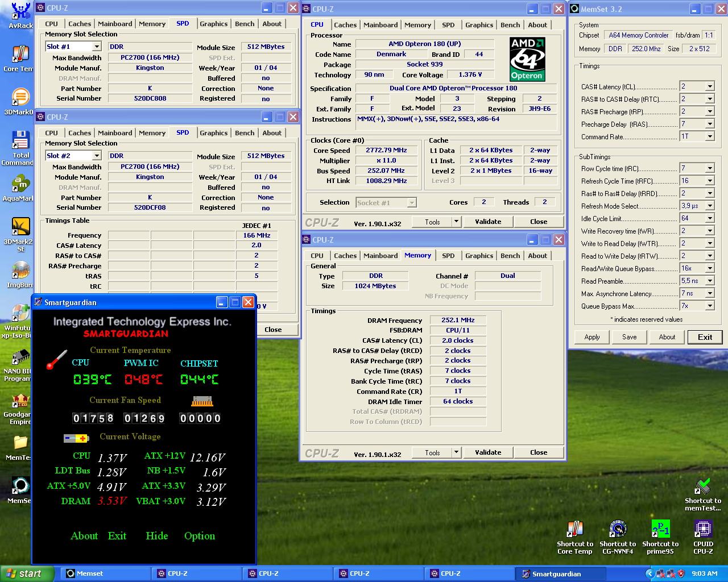This screenshot has height=582, width=728.
Task: Click the Part Number field for Slot #1
Action: pyautogui.click(x=150, y=88)
